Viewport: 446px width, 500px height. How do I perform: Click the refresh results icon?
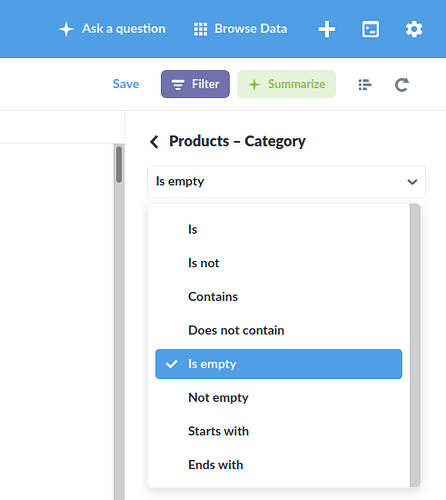pos(402,84)
